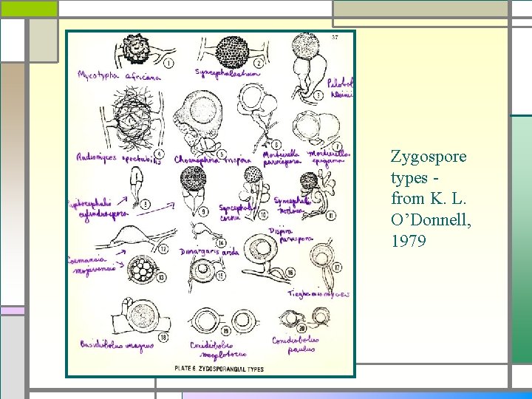Select the spiny zygospore drawing numbered 1
Viewport: 532px width, 399px height.
(137, 48)
